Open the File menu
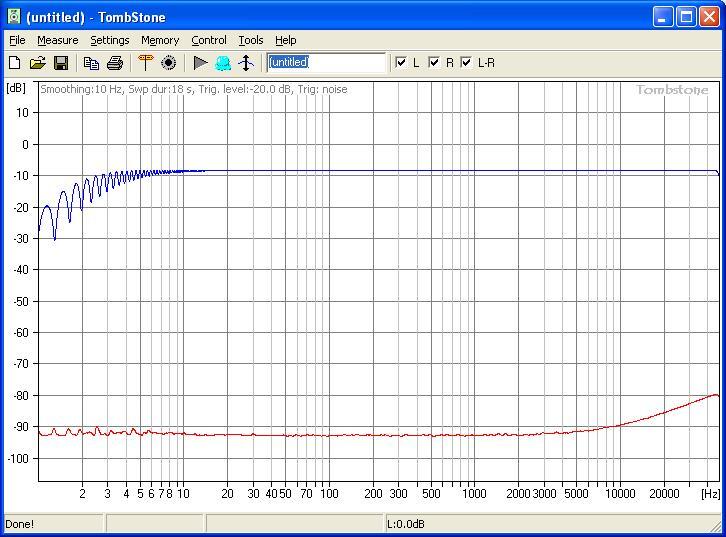Viewport: 726px width, 537px height. pyautogui.click(x=17, y=40)
